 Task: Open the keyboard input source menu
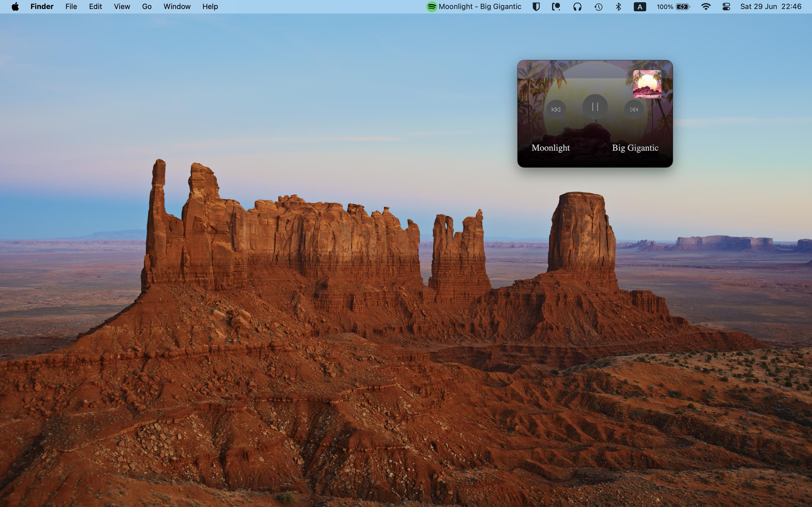(x=639, y=7)
